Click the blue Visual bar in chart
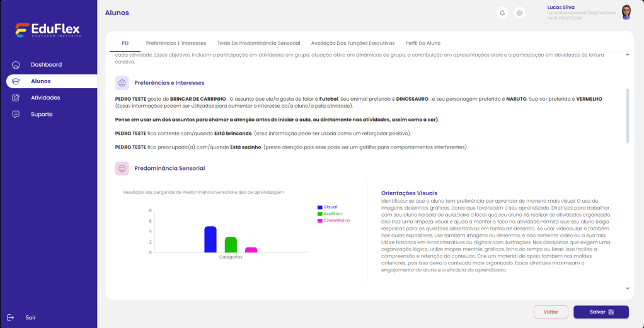This screenshot has height=328, width=644. (210, 240)
